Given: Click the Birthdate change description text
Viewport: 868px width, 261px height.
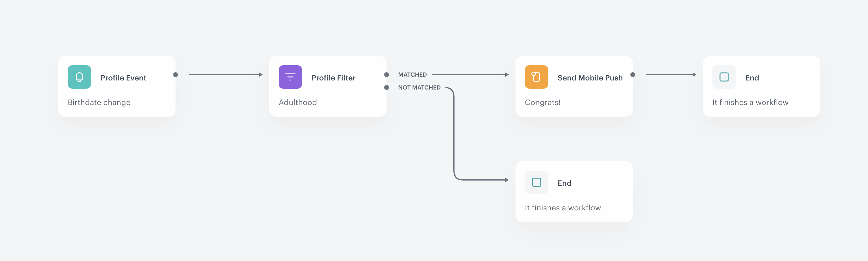Looking at the screenshot, I should 99,102.
